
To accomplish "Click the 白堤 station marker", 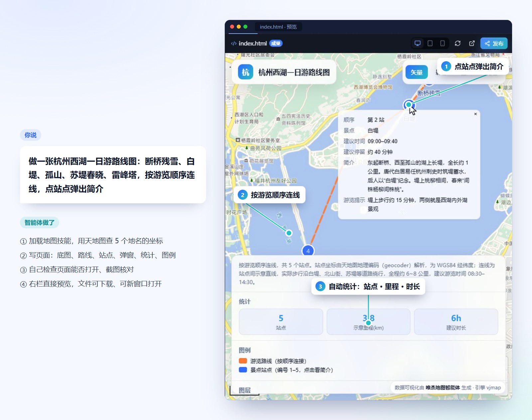I will [x=409, y=105].
